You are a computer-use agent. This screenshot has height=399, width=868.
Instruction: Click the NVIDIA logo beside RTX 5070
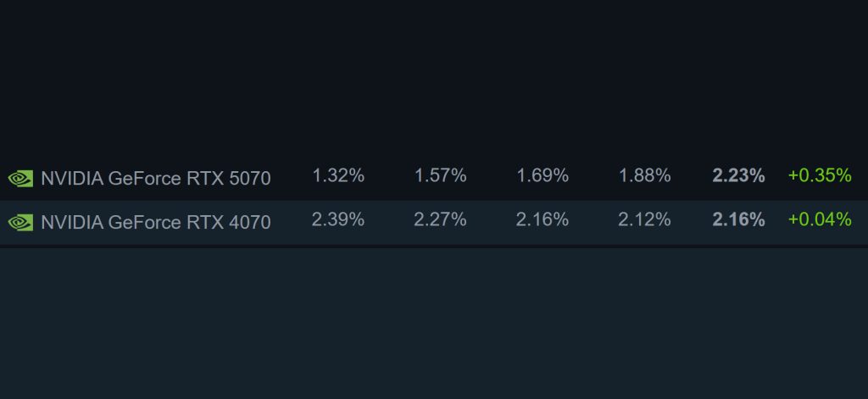20,178
